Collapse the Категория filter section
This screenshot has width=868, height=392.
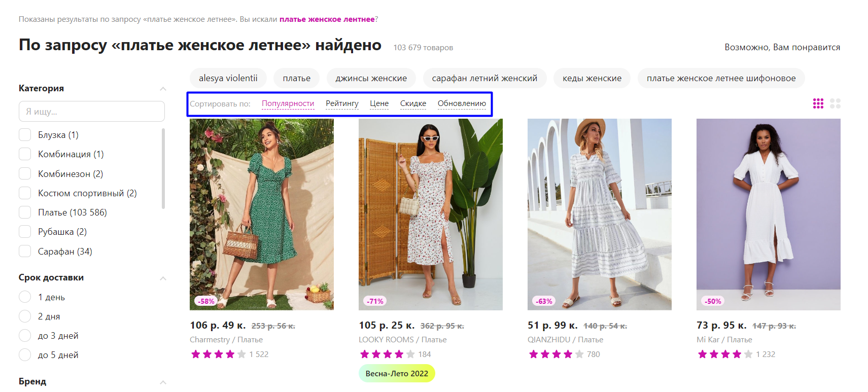163,89
